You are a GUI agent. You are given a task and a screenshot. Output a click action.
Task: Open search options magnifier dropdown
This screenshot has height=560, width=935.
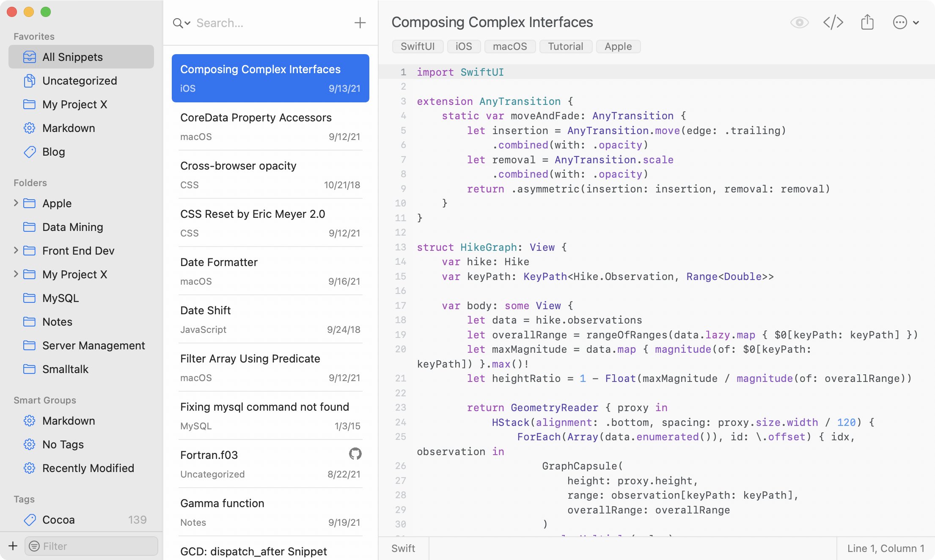(x=181, y=23)
